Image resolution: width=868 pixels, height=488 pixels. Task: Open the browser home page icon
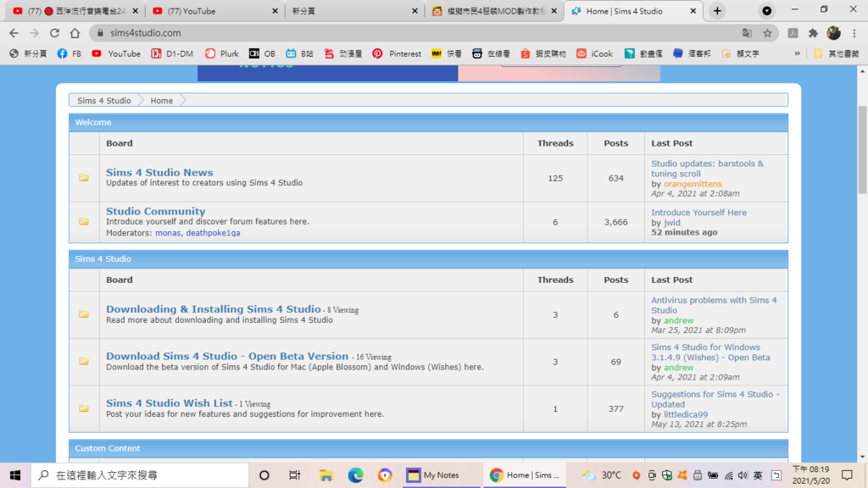(75, 33)
